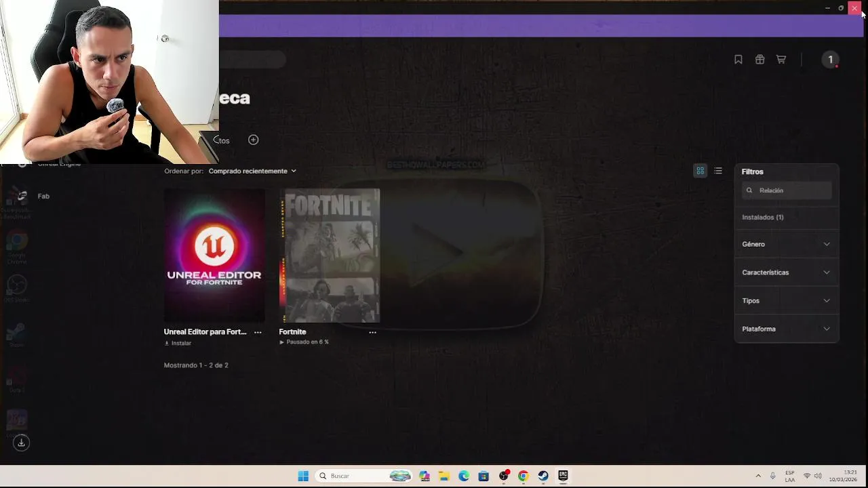Close the Epic Games Launcher window
This screenshot has height=488, width=868.
click(854, 8)
